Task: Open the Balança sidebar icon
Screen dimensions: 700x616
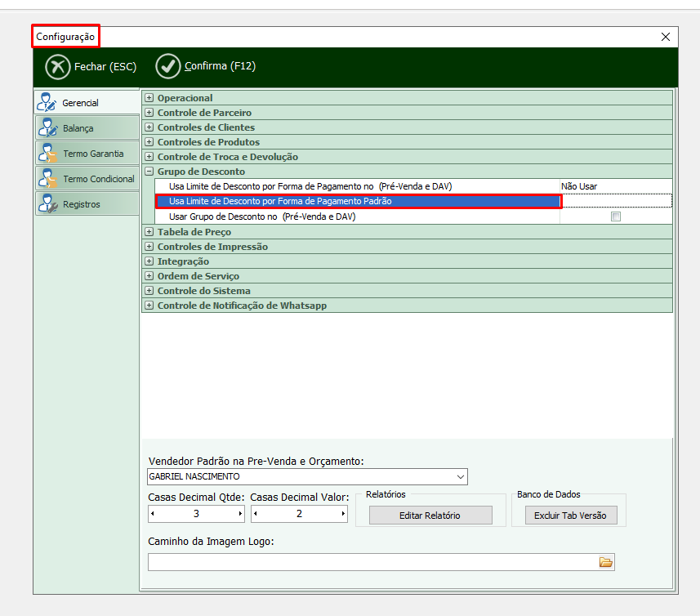Action: (48, 128)
